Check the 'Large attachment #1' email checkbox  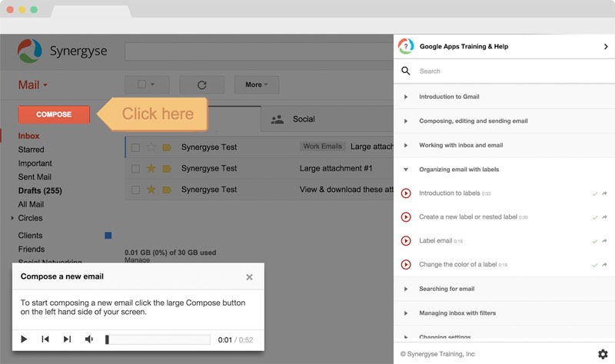point(135,168)
